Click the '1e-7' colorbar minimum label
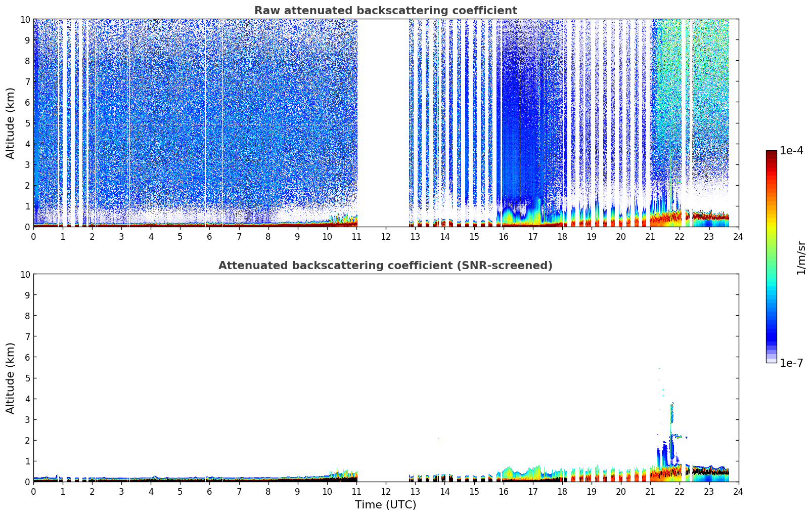This screenshot has width=812, height=516. [791, 363]
